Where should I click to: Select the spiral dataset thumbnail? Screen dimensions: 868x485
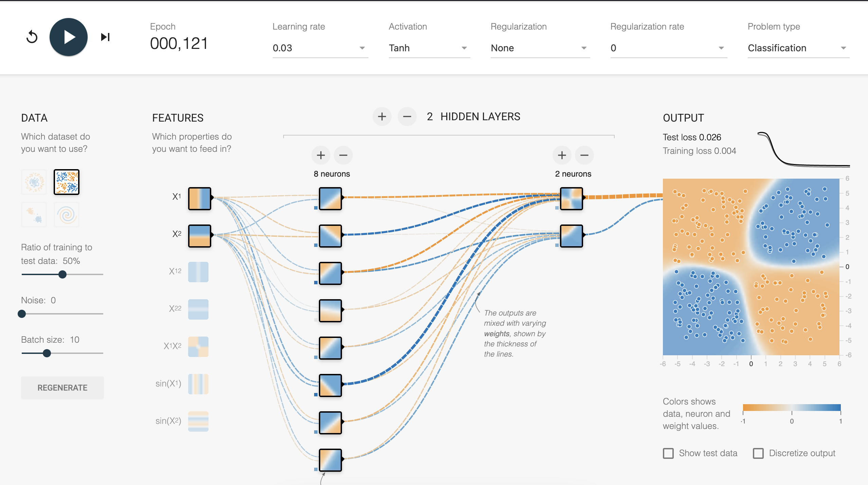click(67, 215)
